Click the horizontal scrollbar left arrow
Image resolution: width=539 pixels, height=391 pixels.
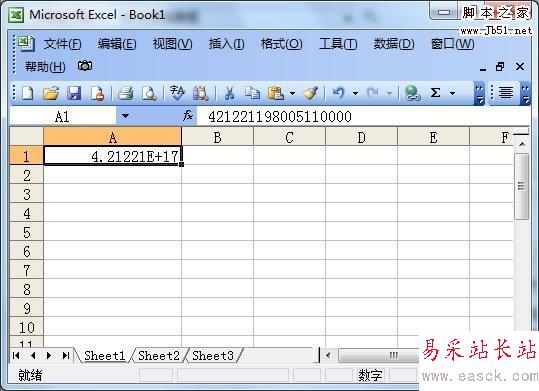point(328,355)
